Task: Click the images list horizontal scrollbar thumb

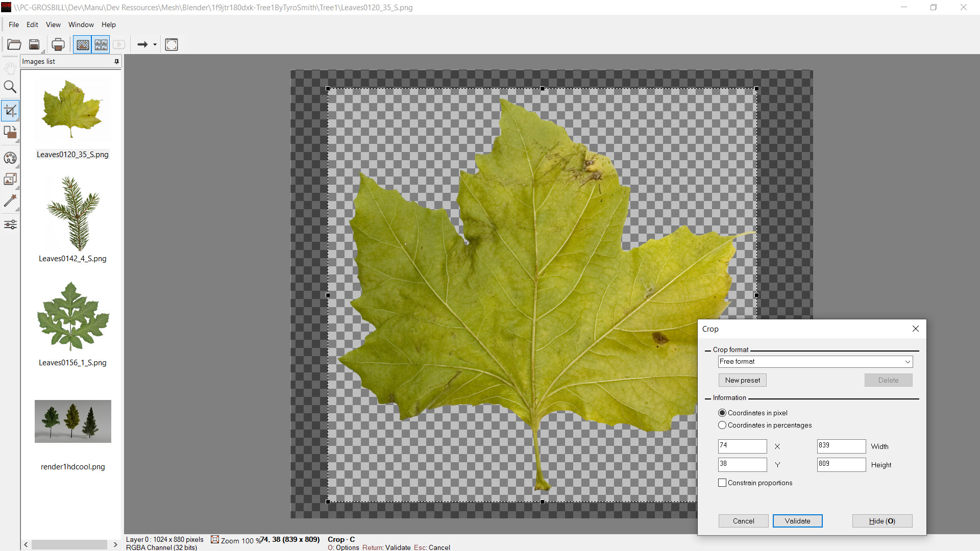Action: [69, 544]
